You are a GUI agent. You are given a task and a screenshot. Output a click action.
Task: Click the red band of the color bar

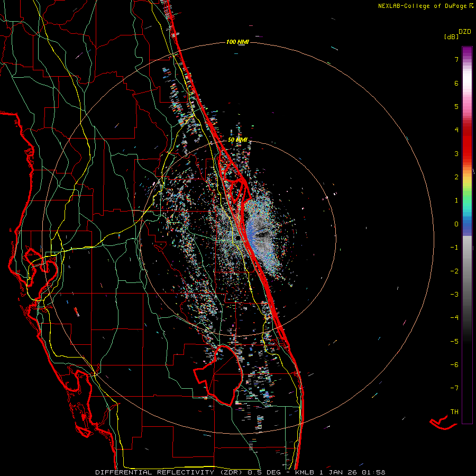[467, 146]
